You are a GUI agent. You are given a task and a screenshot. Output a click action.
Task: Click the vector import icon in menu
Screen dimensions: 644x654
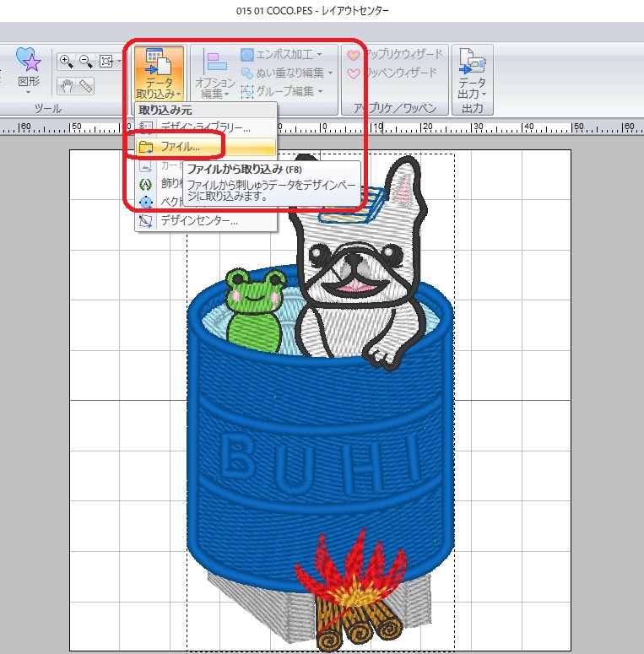click(145, 203)
